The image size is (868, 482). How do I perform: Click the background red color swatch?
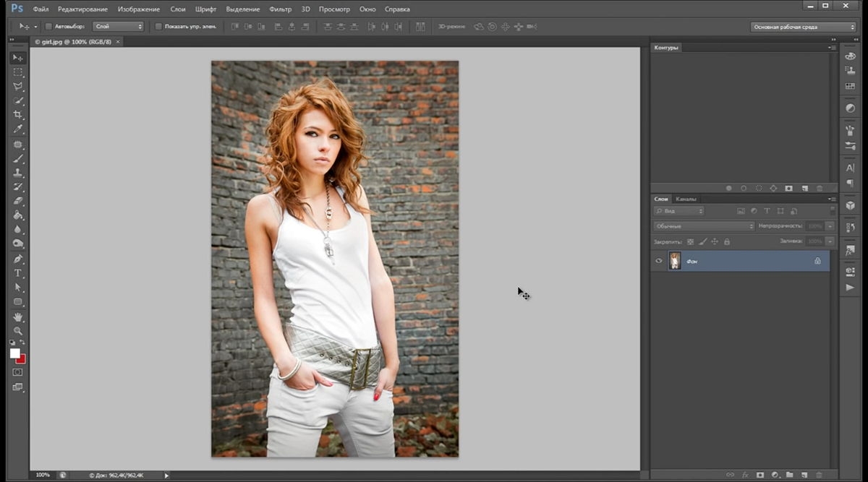[x=22, y=359]
